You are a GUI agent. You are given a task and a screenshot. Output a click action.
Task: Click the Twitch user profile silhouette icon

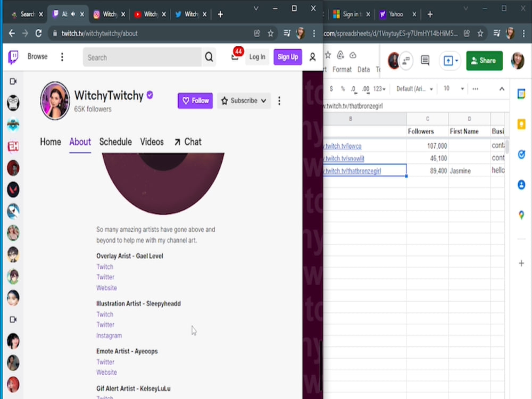[312, 57]
